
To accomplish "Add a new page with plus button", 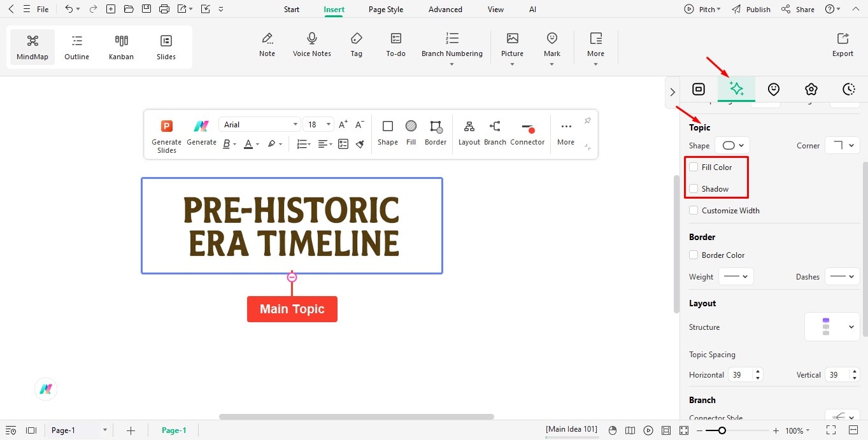I will pos(131,430).
